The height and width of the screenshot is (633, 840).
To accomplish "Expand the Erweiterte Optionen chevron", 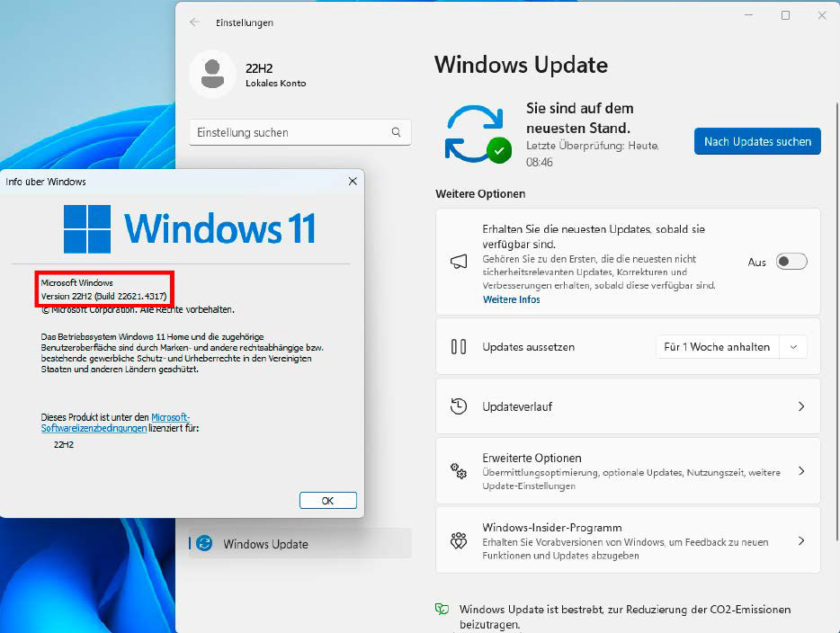I will coord(801,471).
